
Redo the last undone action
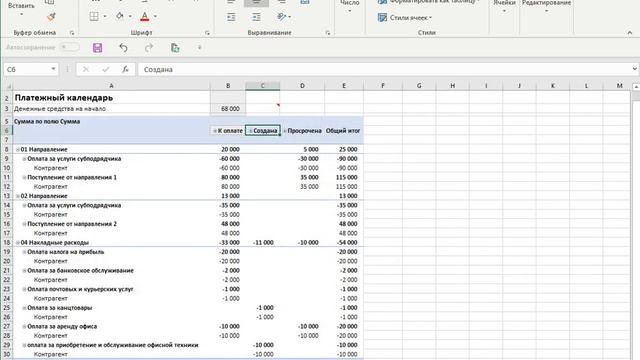click(149, 48)
